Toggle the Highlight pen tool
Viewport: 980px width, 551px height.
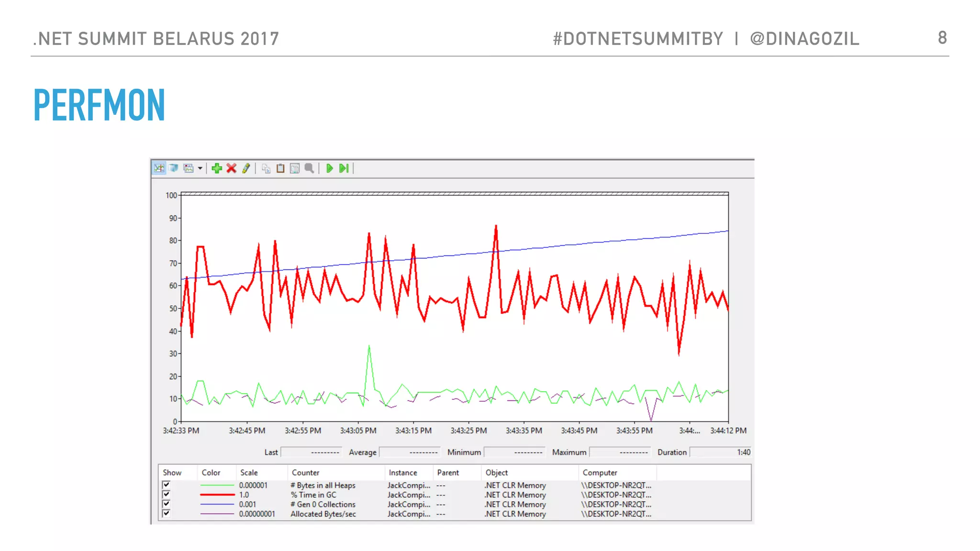click(246, 168)
